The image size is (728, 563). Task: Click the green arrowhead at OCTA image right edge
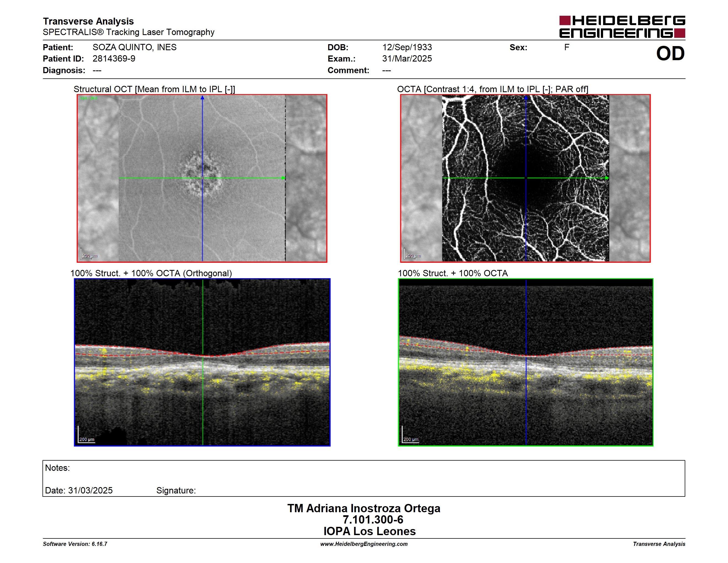pos(607,178)
